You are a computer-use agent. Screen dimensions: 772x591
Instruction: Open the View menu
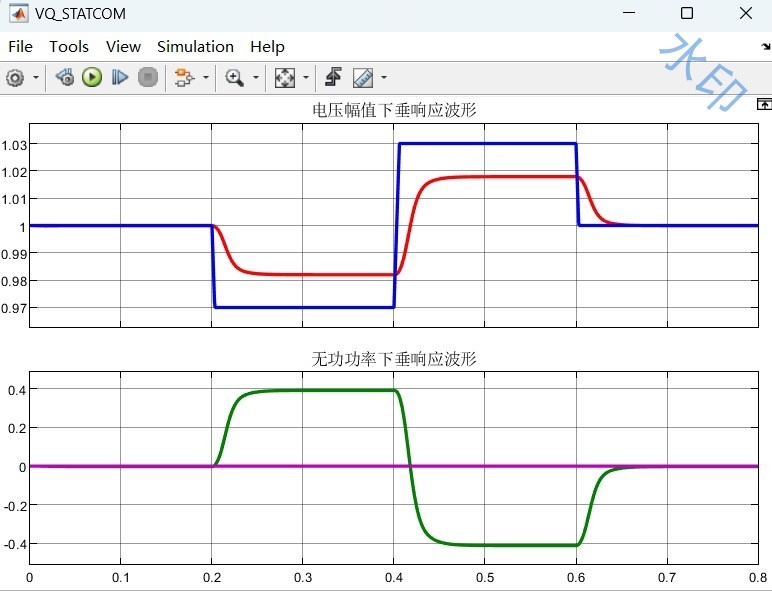(x=123, y=47)
